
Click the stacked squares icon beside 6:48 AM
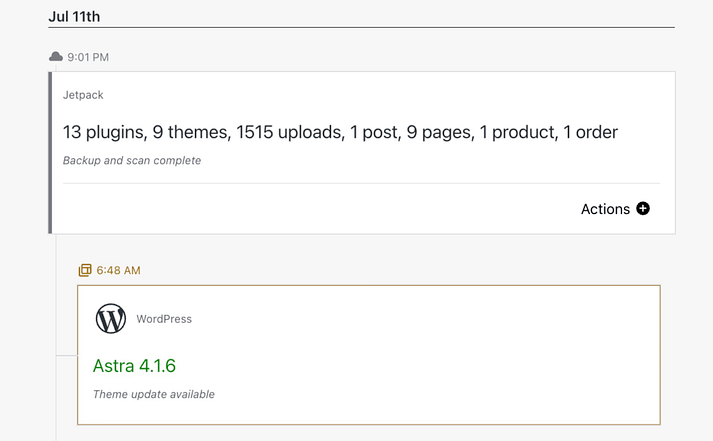[85, 270]
